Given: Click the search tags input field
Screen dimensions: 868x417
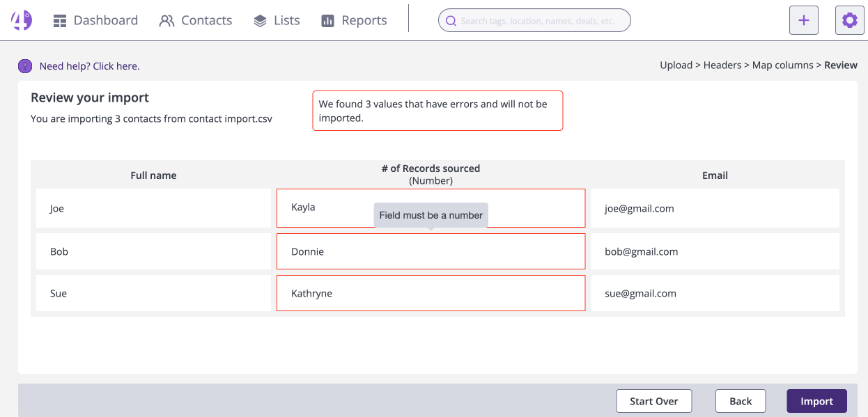Looking at the screenshot, I should coord(534,21).
